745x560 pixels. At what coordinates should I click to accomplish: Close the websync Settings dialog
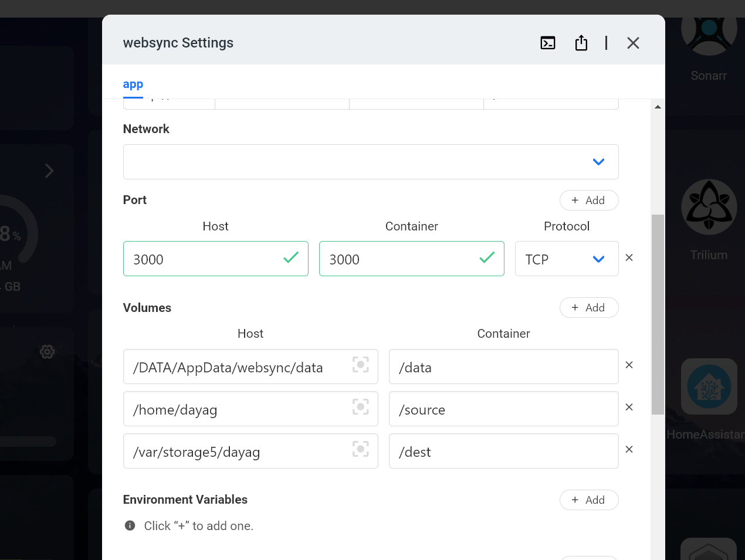pos(633,43)
